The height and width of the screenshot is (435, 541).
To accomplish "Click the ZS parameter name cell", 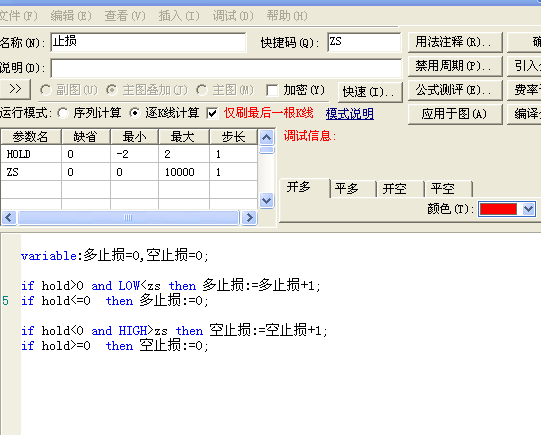I will [x=31, y=172].
